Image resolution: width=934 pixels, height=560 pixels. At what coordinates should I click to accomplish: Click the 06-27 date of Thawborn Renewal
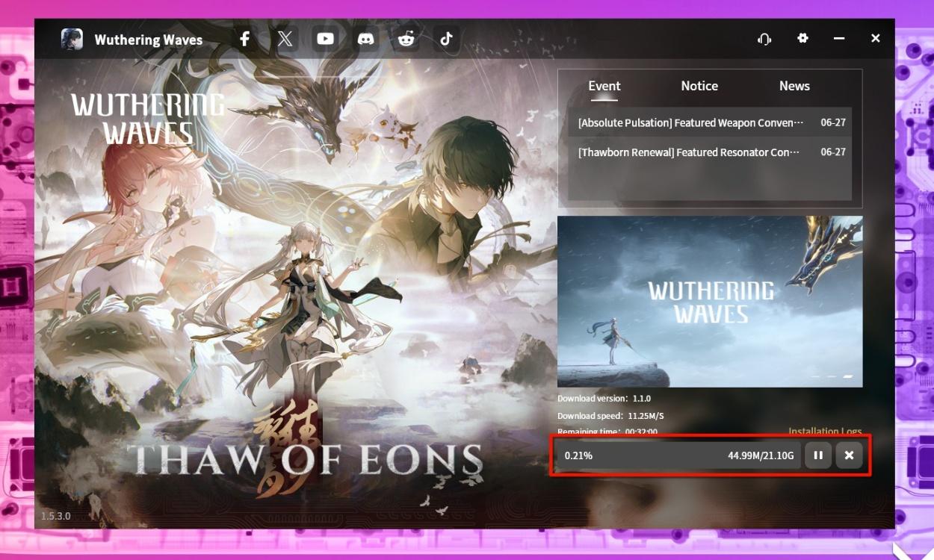833,152
